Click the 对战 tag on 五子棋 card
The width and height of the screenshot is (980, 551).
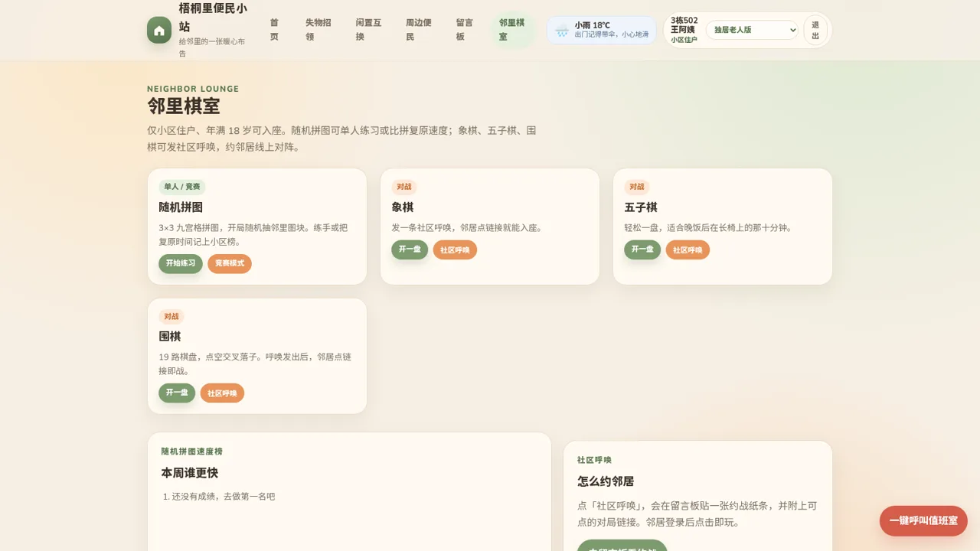click(637, 187)
